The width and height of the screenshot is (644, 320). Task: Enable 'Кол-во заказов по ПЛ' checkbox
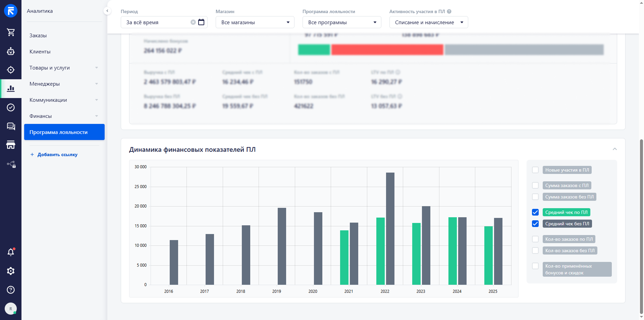(x=535, y=239)
